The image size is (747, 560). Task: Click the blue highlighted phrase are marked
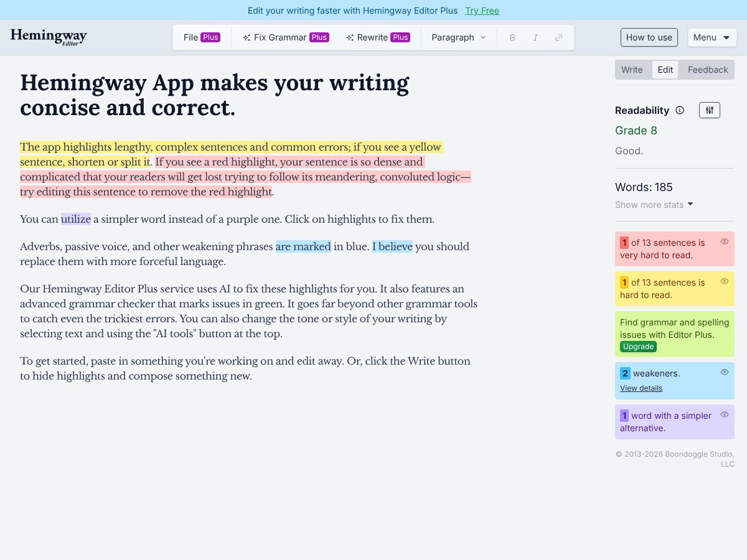[x=303, y=246]
